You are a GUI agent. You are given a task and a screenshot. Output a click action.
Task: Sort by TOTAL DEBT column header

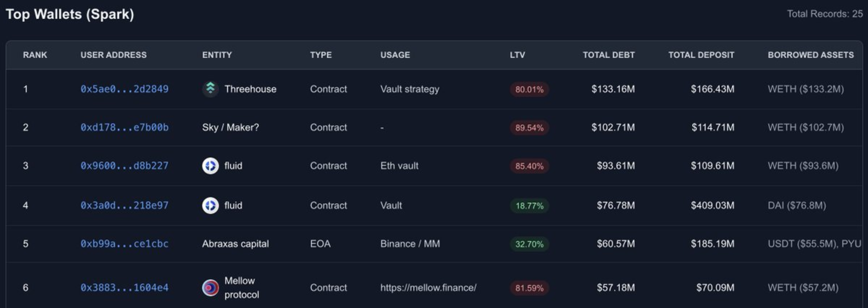pos(609,55)
